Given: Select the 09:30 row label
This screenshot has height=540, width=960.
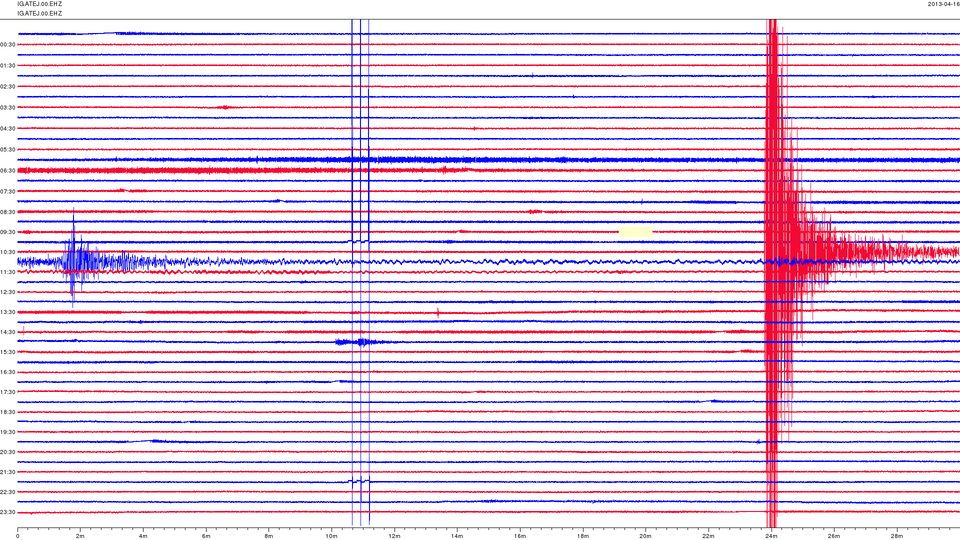Looking at the screenshot, I should point(8,233).
